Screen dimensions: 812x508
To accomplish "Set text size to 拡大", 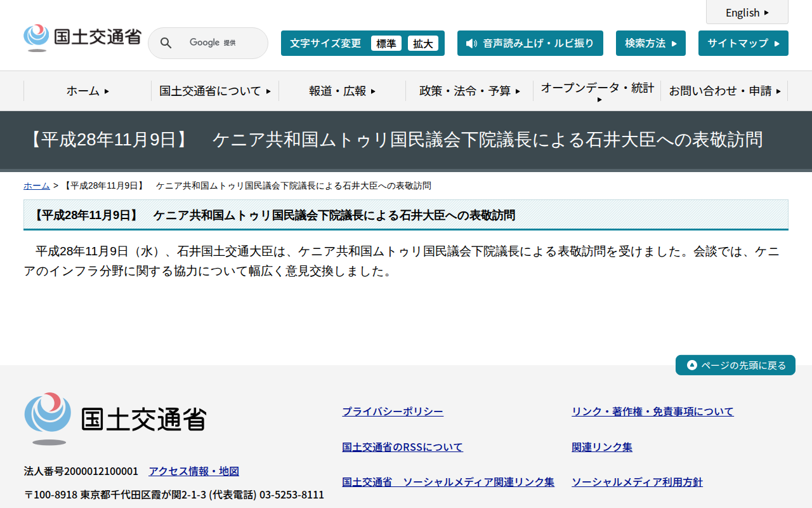I will [423, 43].
